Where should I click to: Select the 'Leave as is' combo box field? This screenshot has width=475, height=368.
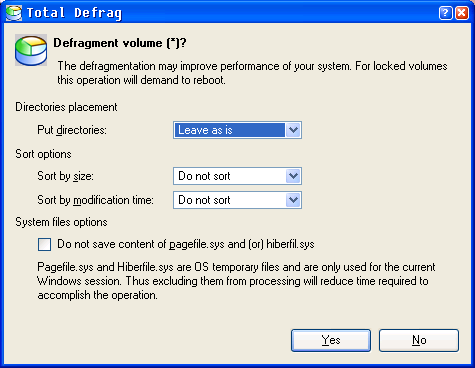point(237,130)
